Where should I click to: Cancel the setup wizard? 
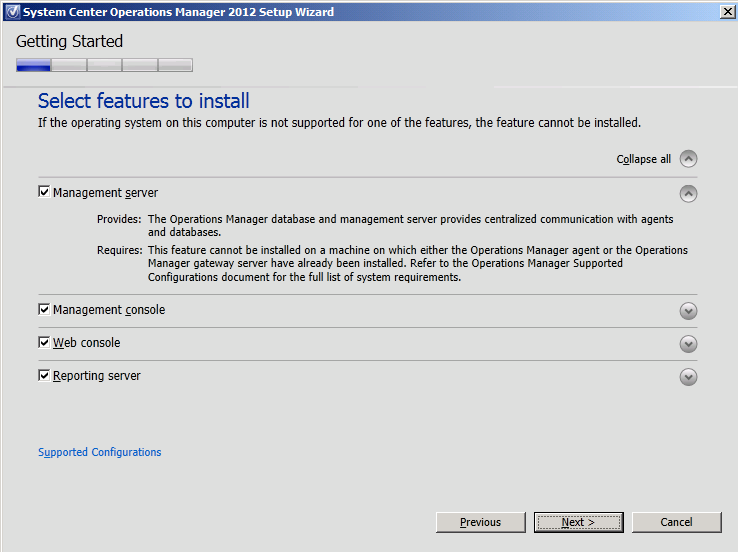click(676, 522)
